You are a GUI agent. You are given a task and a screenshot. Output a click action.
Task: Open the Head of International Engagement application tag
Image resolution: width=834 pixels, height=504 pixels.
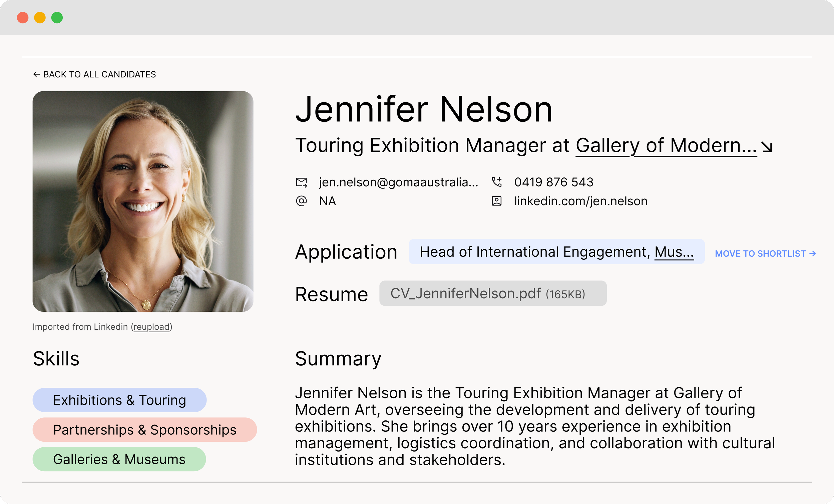(x=556, y=252)
